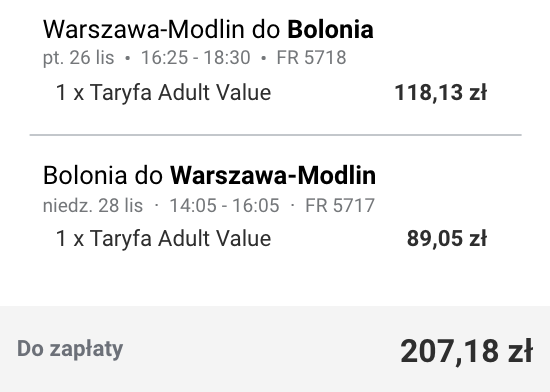Click the outbound date pt. 26 lis
Viewport: 550px width, 392px height.
79,58
